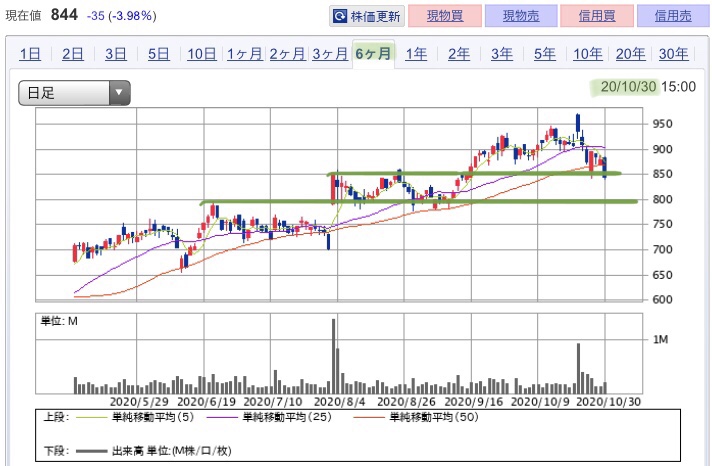Click the 1M volume axis label
The image size is (712, 466).
660,340
